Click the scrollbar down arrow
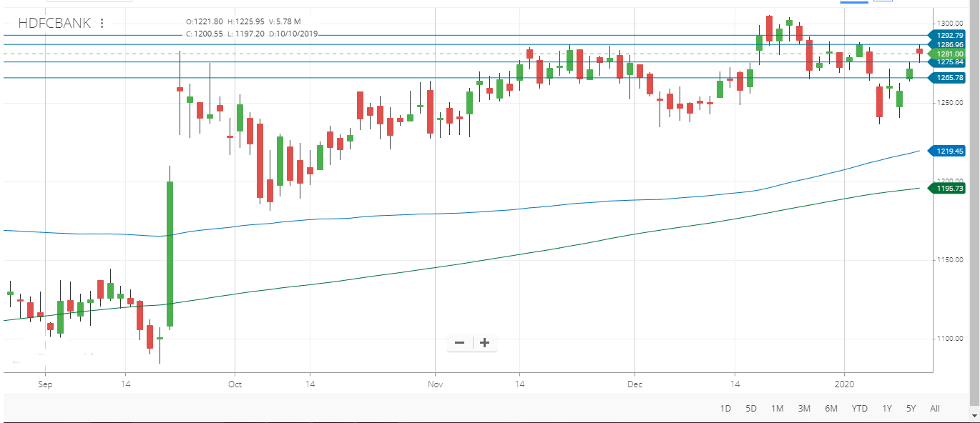The width and height of the screenshot is (980, 423). 974,415
